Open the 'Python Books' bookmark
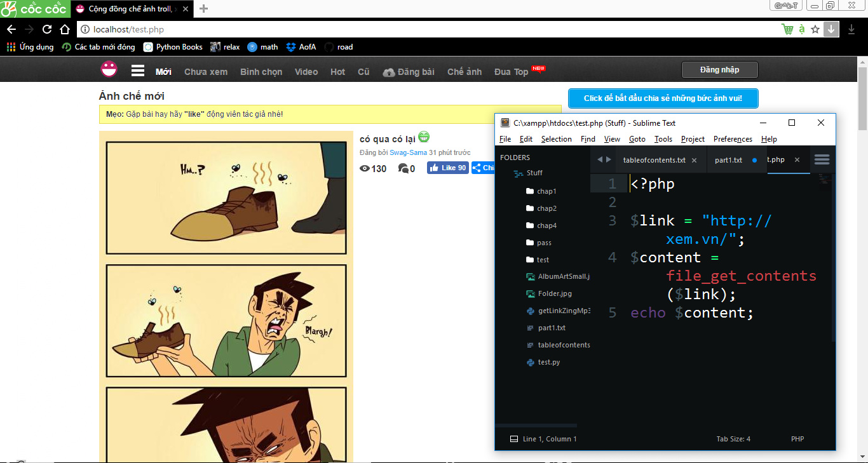The width and height of the screenshot is (868, 463). 173,47
